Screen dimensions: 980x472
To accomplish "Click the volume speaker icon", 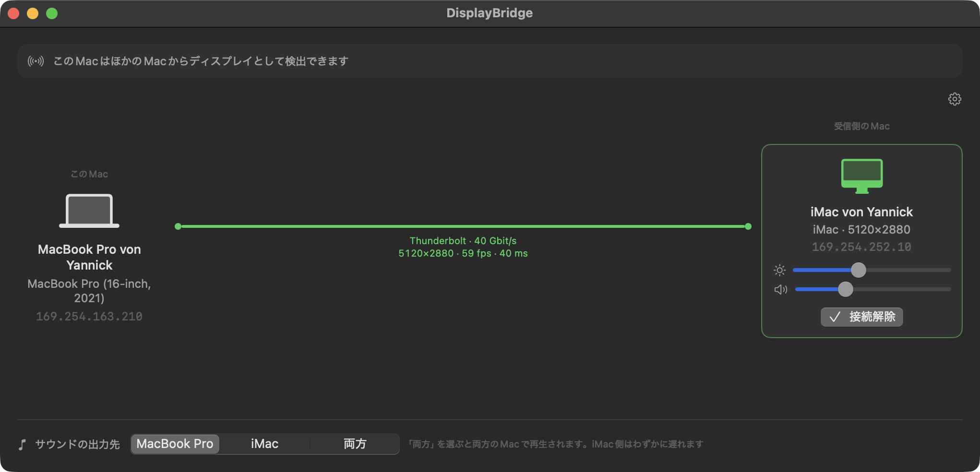I will (x=781, y=289).
